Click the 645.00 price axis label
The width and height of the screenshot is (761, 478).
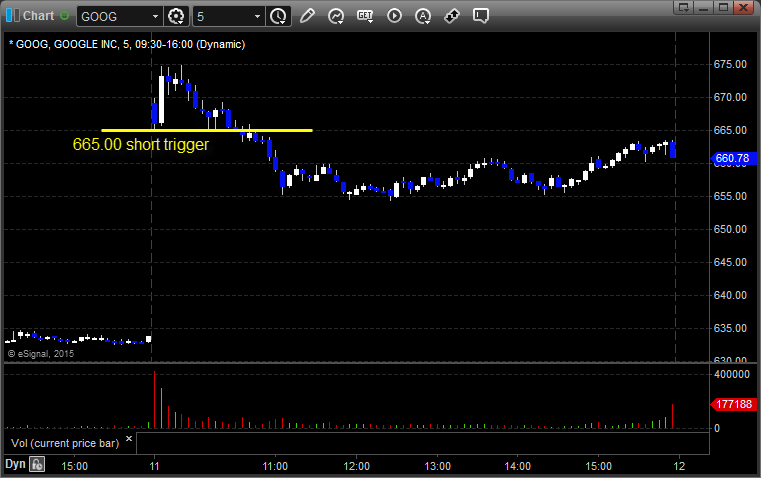click(x=730, y=263)
